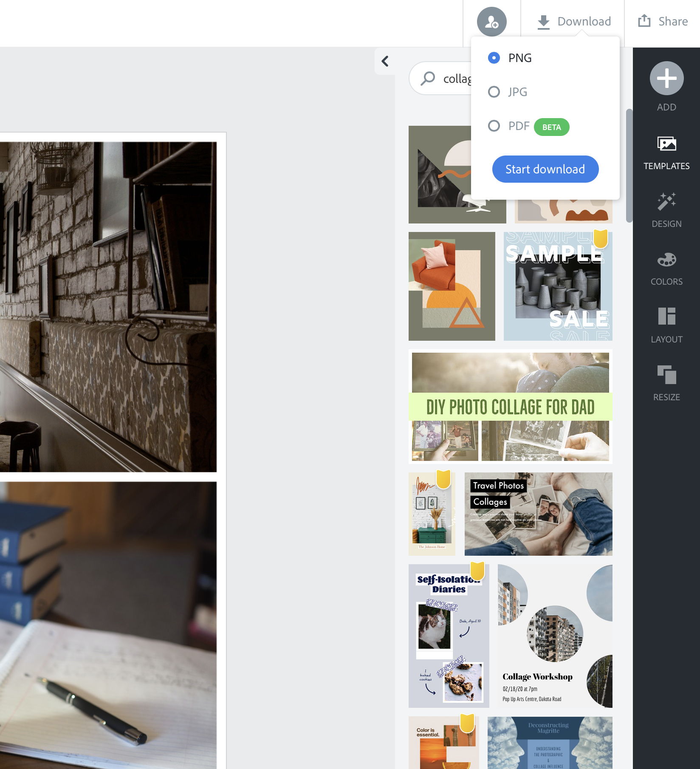Viewport: 700px width, 769px height.
Task: Choose the Travel Photos Collages template
Action: click(x=538, y=514)
